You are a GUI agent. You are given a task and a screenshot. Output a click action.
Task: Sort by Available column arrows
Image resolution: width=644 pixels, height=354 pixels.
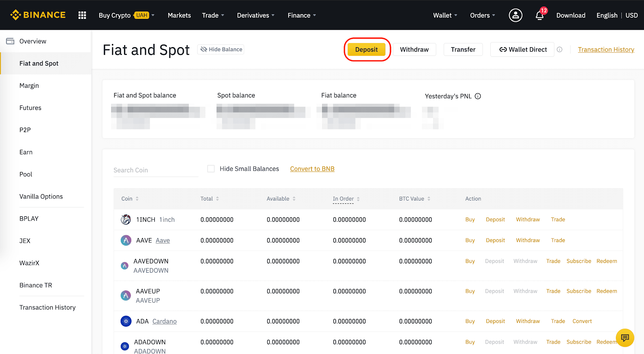[x=294, y=199]
